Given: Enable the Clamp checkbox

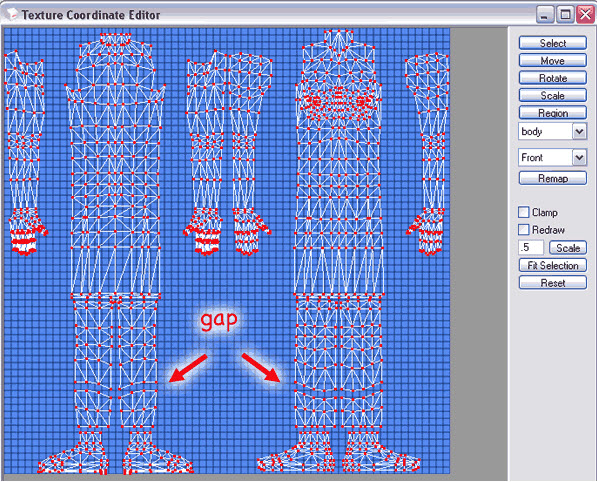Looking at the screenshot, I should click(x=524, y=212).
